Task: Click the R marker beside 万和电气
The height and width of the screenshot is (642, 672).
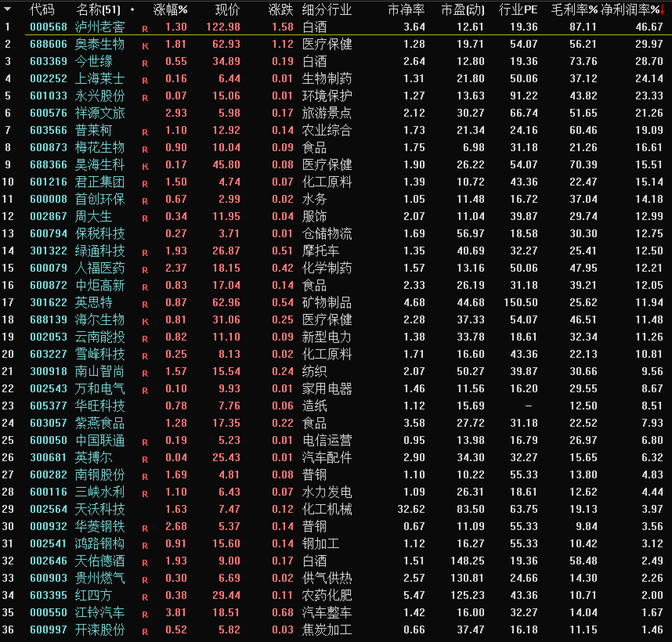Action: point(145,390)
